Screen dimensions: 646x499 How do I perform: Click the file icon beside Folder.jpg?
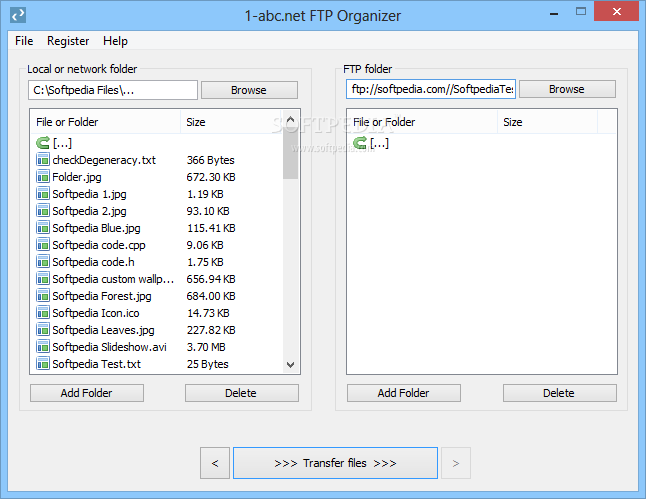coord(43,177)
